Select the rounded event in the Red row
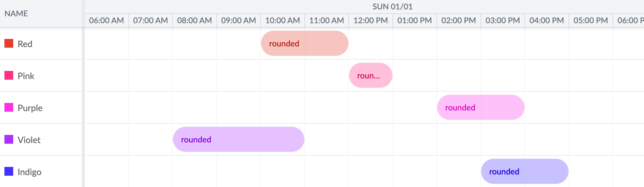644x187 pixels. pyautogui.click(x=304, y=43)
